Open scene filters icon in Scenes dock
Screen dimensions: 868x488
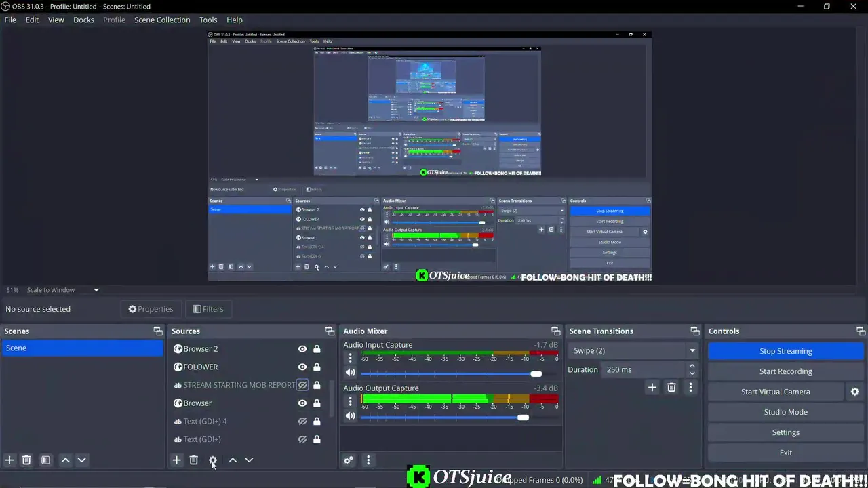45,460
